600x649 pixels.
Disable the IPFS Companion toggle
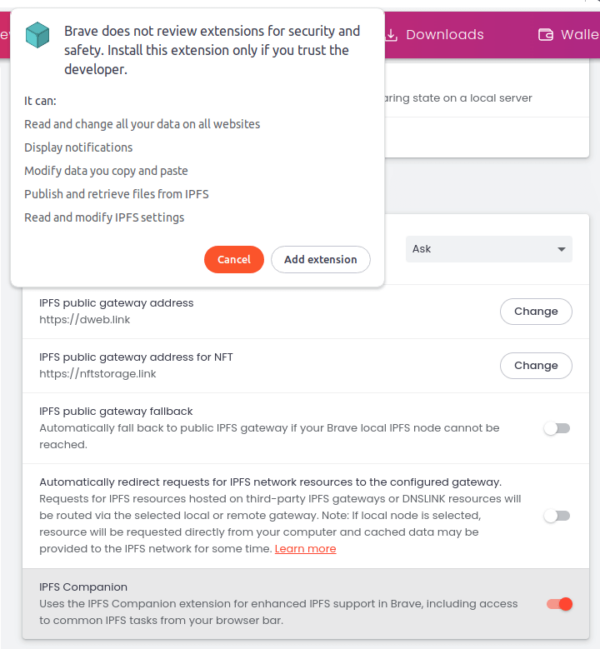point(558,604)
